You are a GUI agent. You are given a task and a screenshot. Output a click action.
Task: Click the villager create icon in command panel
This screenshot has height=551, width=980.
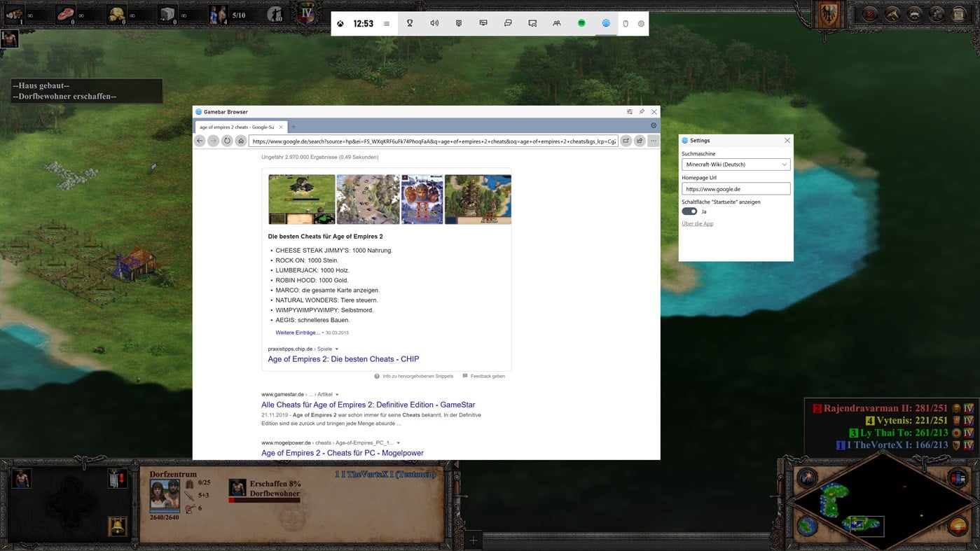[x=21, y=479]
